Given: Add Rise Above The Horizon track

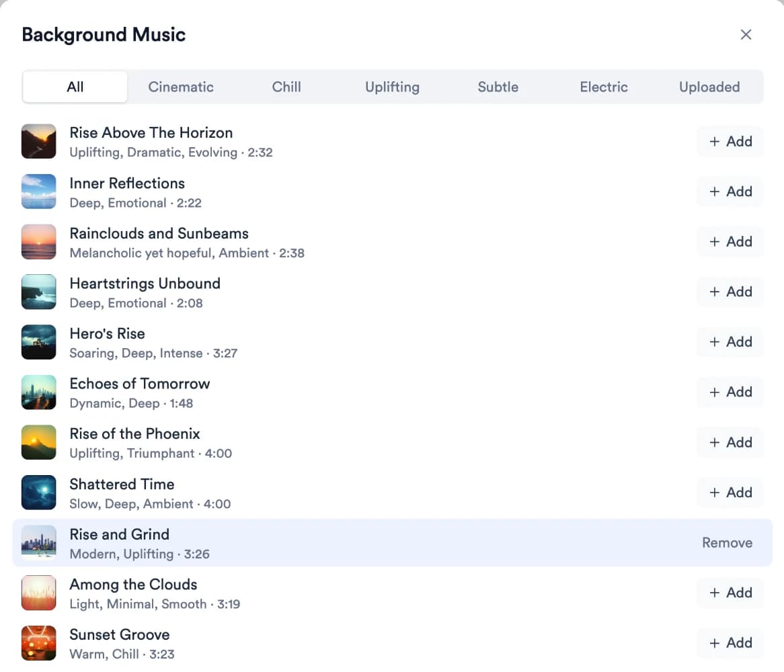Looking at the screenshot, I should coord(730,141).
